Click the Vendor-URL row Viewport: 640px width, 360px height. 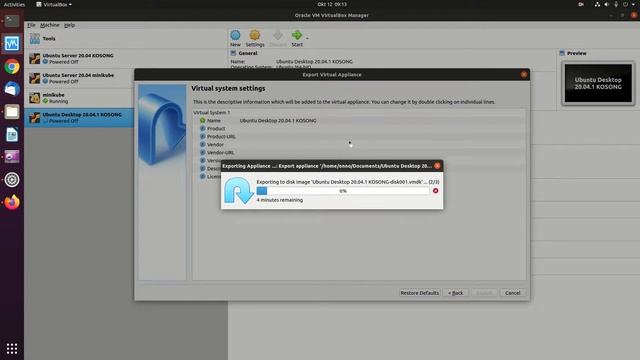(359, 152)
